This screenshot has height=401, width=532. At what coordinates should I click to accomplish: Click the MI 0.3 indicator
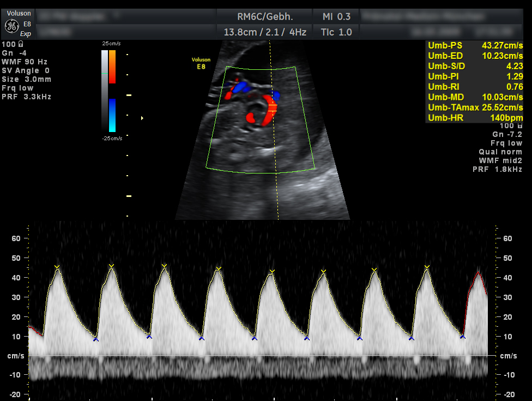point(337,16)
